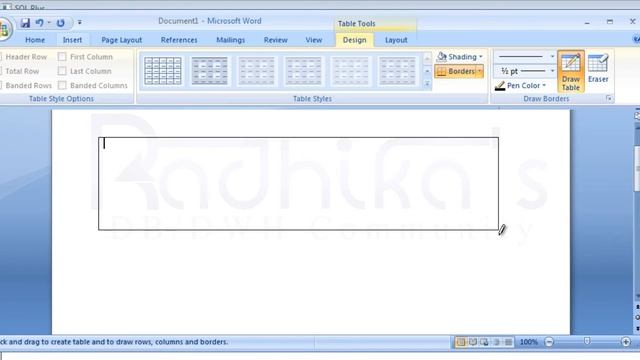Click the Borders button
640x360 pixels.
(456, 71)
